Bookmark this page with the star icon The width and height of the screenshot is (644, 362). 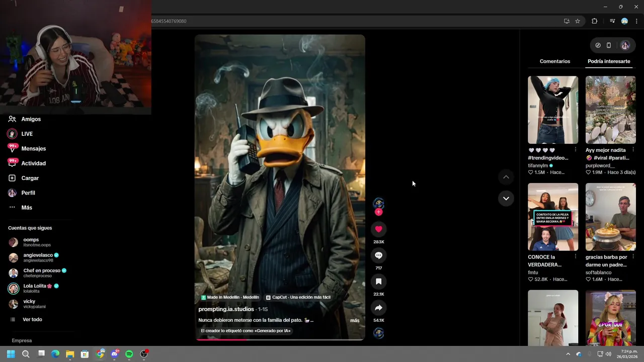(x=578, y=21)
